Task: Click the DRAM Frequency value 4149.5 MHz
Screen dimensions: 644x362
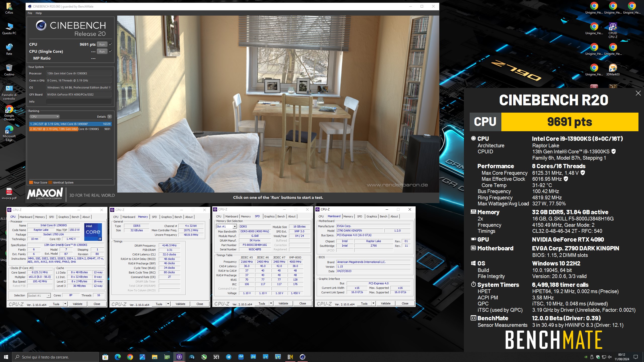Action: click(x=169, y=246)
